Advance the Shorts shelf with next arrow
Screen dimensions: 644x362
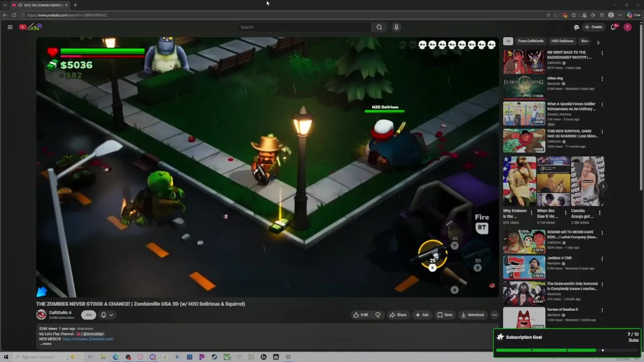(x=603, y=187)
